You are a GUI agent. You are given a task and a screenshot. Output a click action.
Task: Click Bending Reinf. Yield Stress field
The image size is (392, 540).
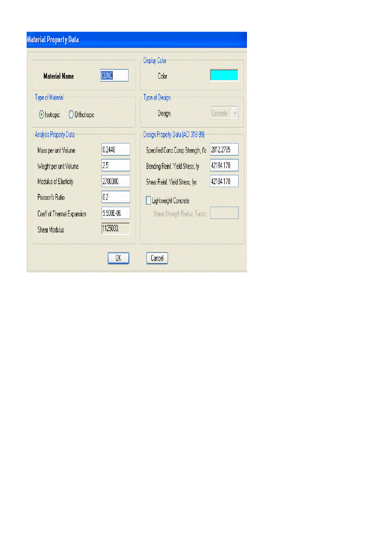(x=224, y=166)
